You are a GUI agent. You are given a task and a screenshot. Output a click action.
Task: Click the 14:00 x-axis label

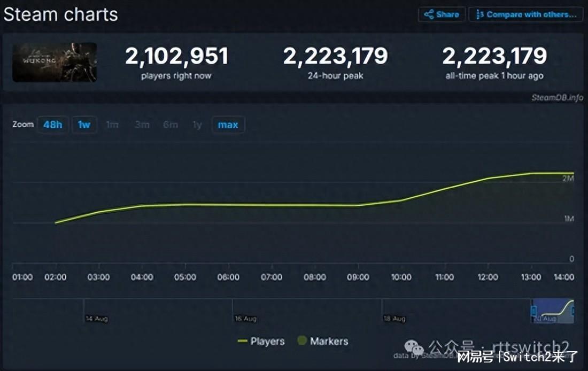[564, 277]
